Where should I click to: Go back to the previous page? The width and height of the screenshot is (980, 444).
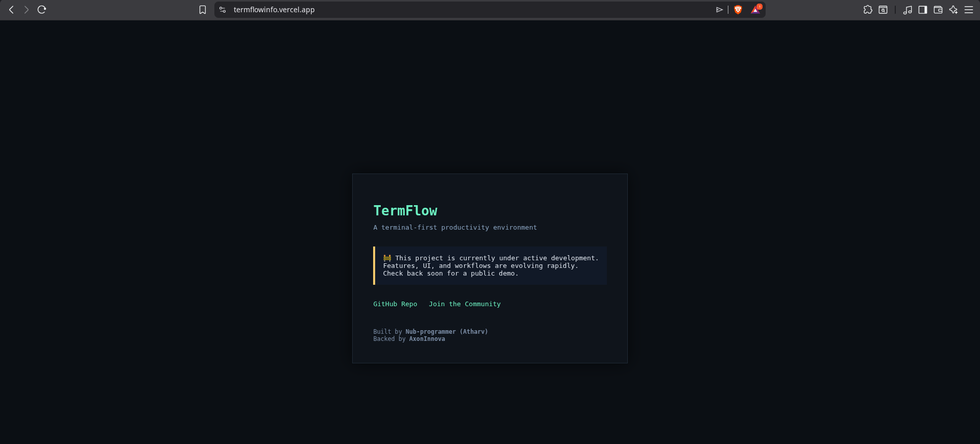tap(11, 10)
